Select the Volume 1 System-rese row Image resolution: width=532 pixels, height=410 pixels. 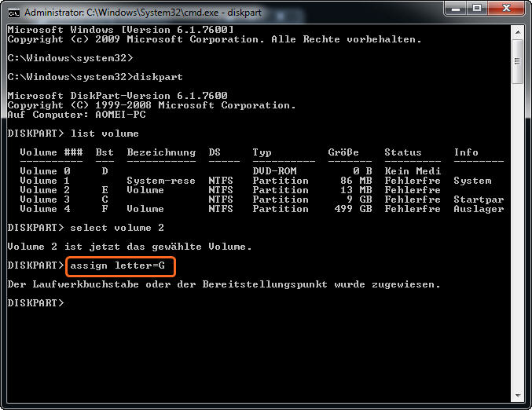pos(236,181)
